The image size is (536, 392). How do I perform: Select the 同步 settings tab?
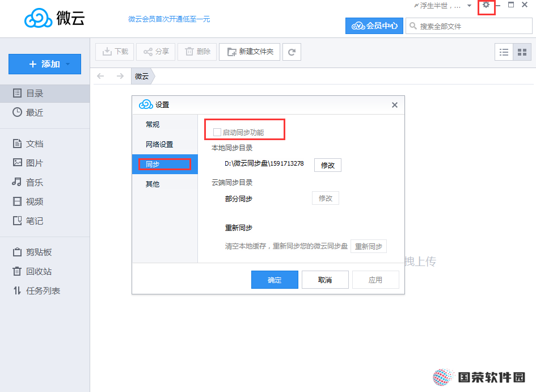pos(165,165)
